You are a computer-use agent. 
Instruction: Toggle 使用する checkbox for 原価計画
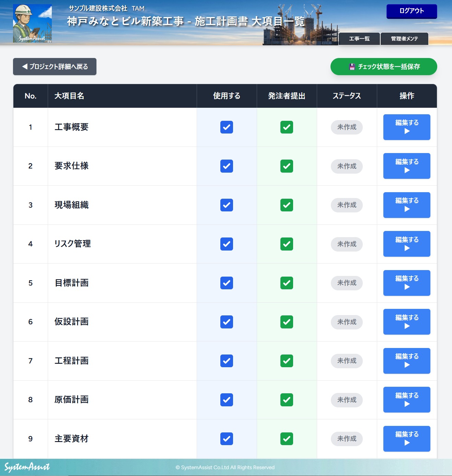[x=227, y=400]
